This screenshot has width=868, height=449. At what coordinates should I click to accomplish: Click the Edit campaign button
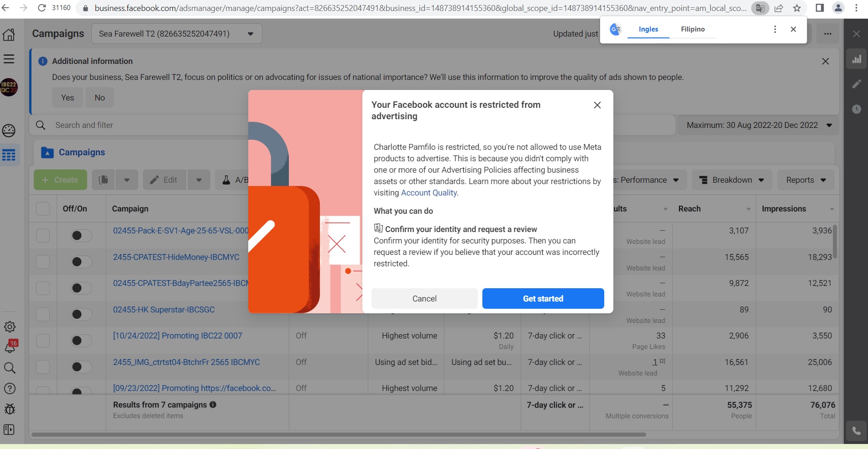164,180
